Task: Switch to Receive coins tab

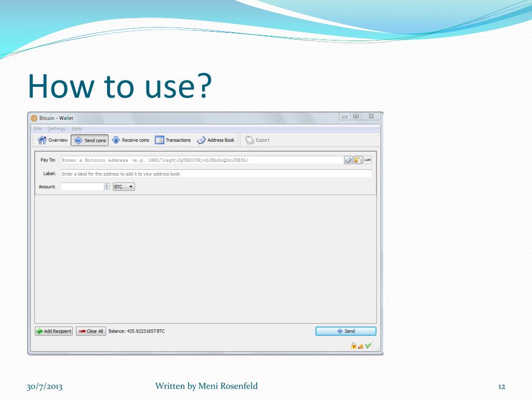Action: tap(130, 140)
